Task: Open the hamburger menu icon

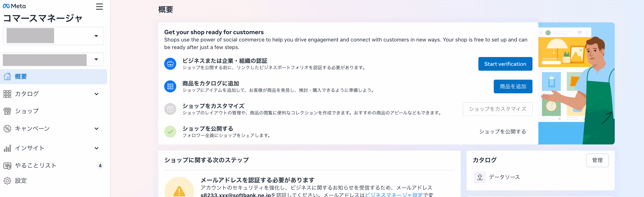Action: [x=99, y=7]
